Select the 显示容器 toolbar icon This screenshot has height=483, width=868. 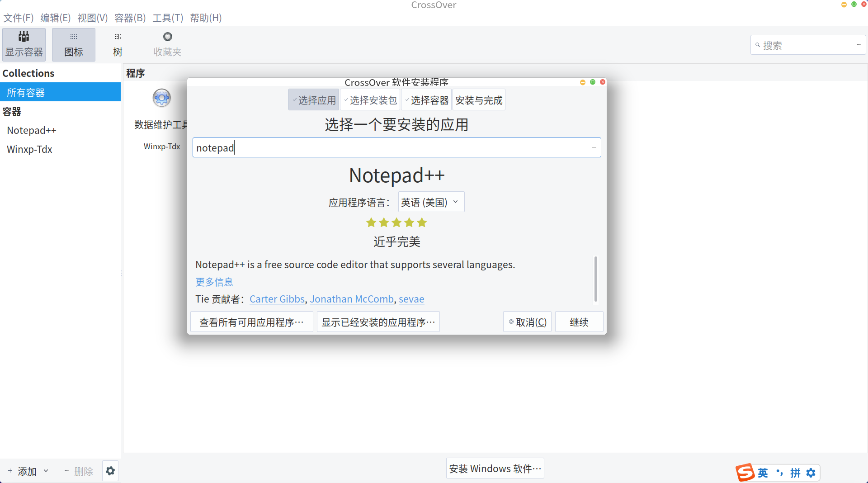pos(24,44)
